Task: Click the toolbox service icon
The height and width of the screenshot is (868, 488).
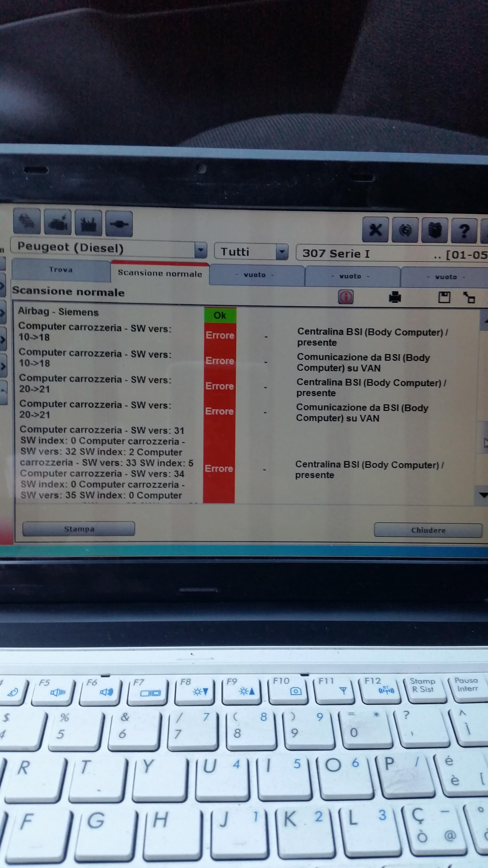Action: coord(88,223)
